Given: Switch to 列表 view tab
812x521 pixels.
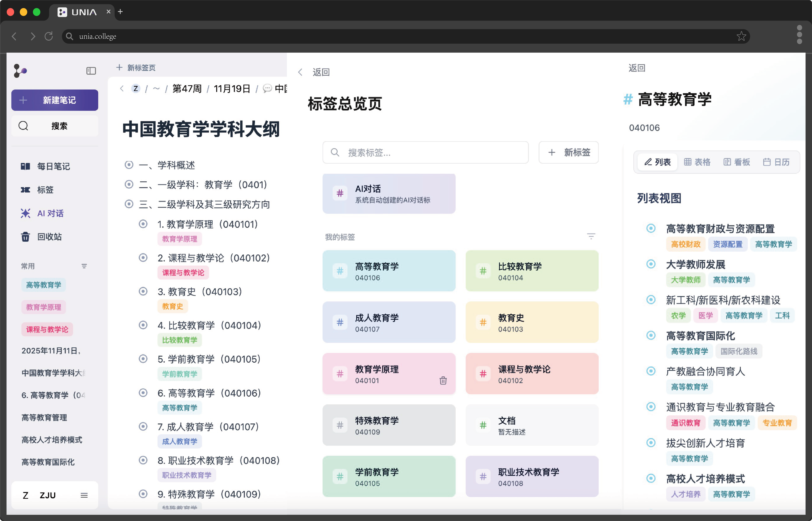Looking at the screenshot, I should point(657,162).
